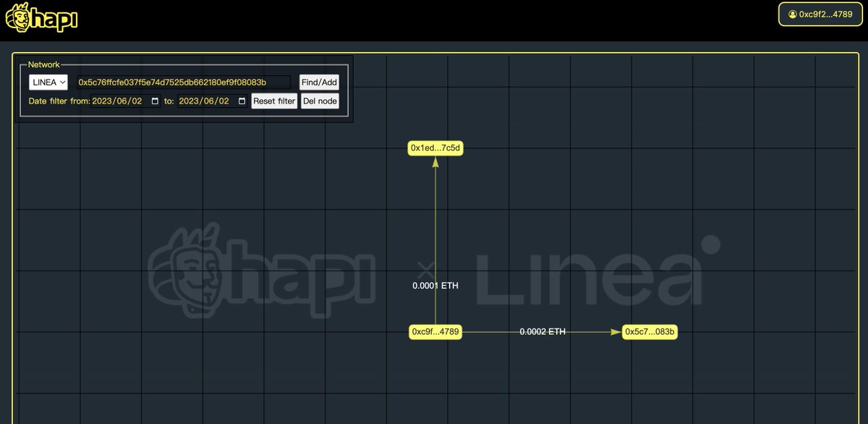
Task: Click the user avatar icon in account button
Action: pos(793,14)
